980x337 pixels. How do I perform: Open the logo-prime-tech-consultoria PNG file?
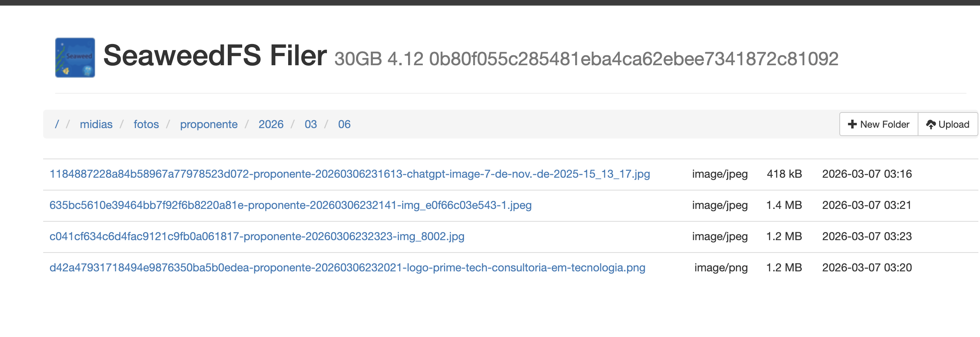point(347,268)
